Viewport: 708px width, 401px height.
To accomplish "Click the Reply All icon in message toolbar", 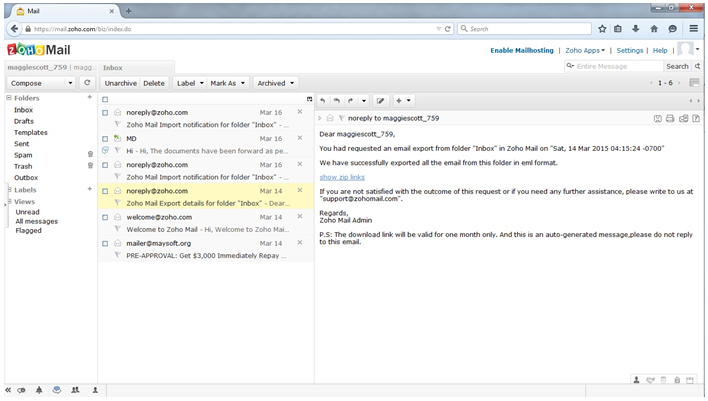I will pyautogui.click(x=336, y=101).
